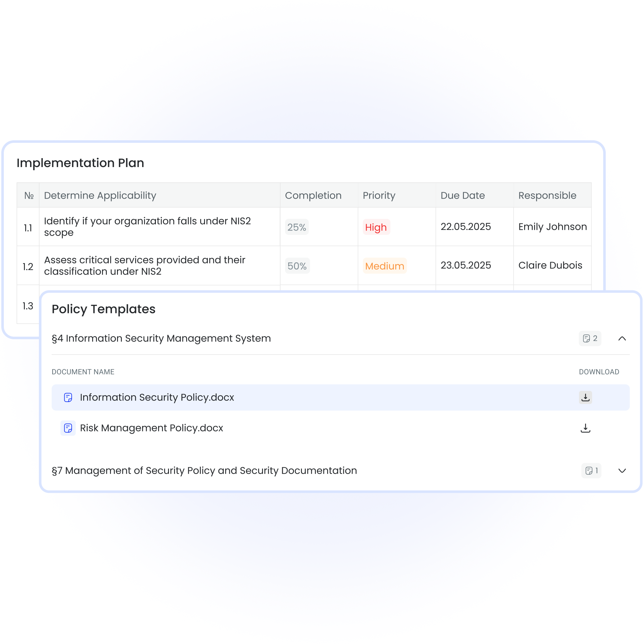Sort by the Due Date column header
The image size is (644, 644).
(x=463, y=195)
